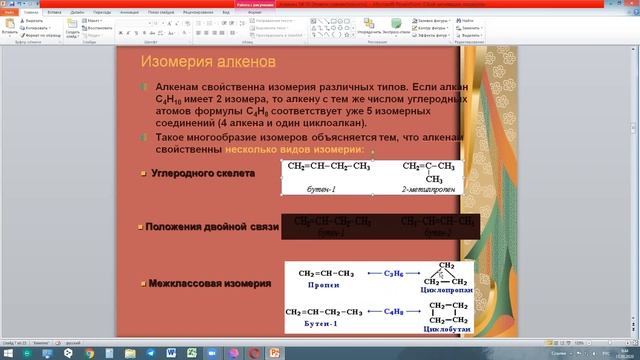Screen dimensions: 640x360
Task: Click the 'Межклассовая изомерия' bullet text
Action: click(x=210, y=283)
